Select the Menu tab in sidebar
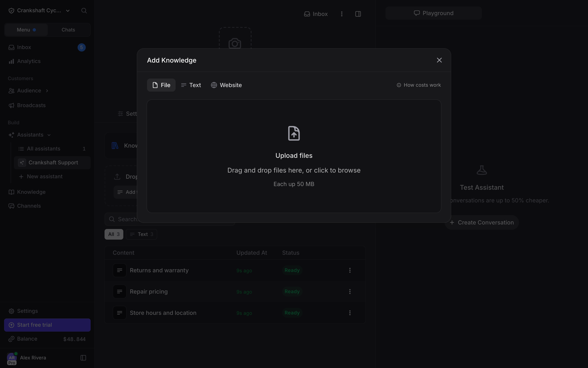Image resolution: width=588 pixels, height=368 pixels. [26, 30]
